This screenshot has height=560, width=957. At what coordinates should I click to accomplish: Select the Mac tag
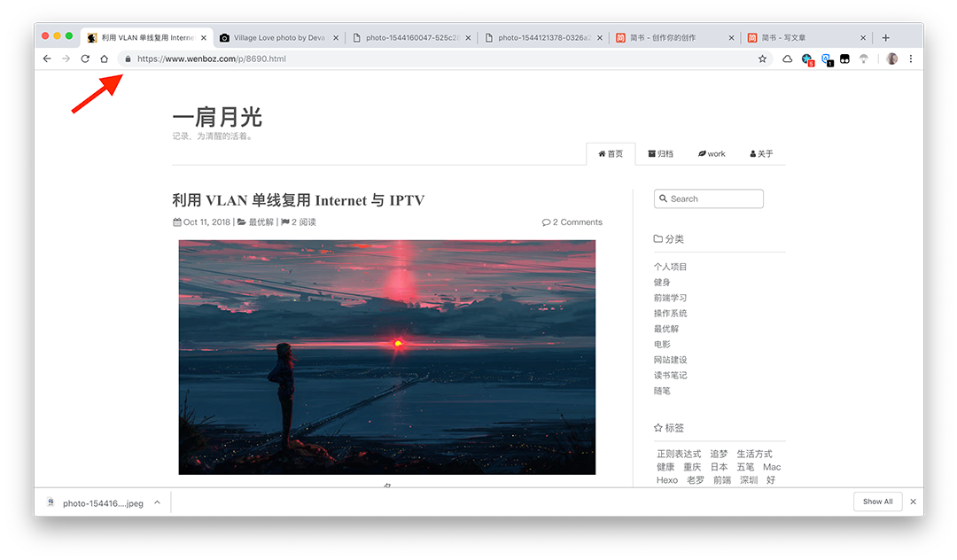pyautogui.click(x=772, y=467)
